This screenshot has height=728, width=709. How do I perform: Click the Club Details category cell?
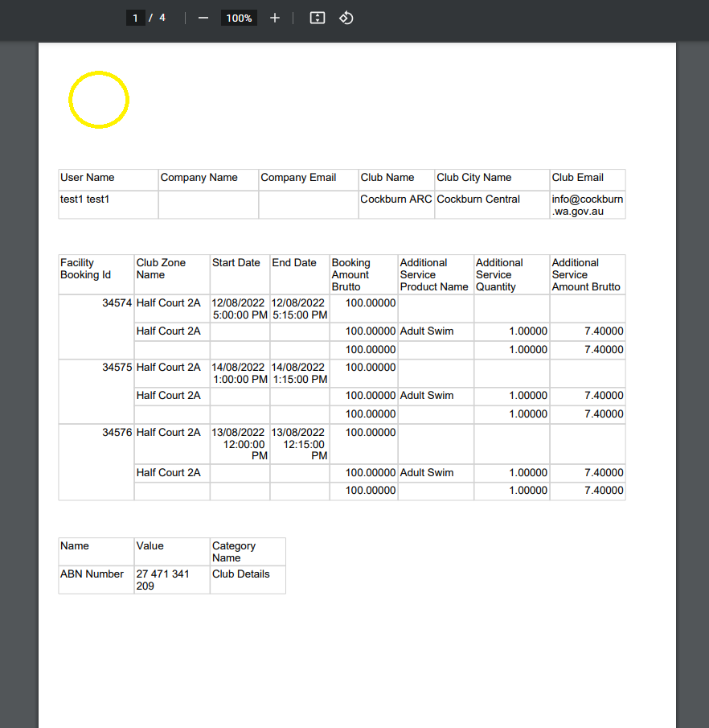click(x=241, y=574)
